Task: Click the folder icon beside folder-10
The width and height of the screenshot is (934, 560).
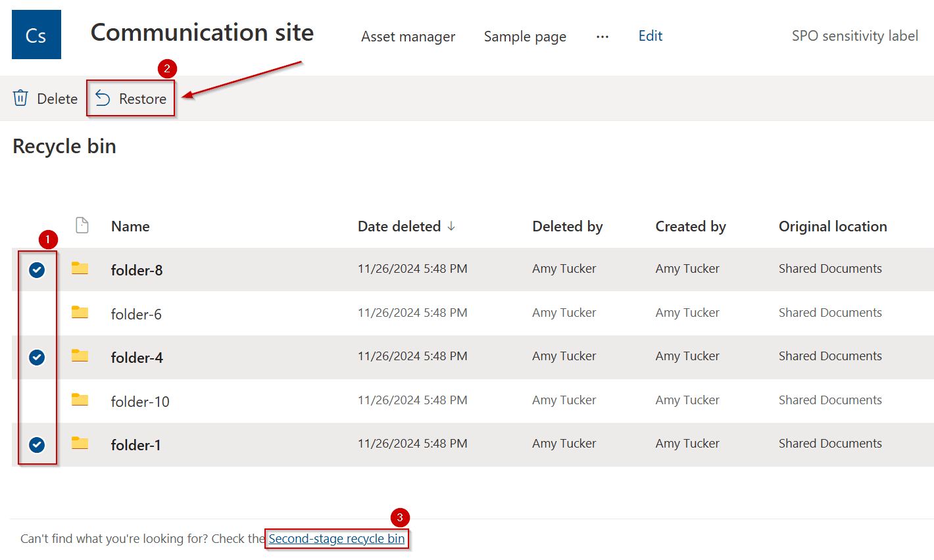Action: pos(80,400)
